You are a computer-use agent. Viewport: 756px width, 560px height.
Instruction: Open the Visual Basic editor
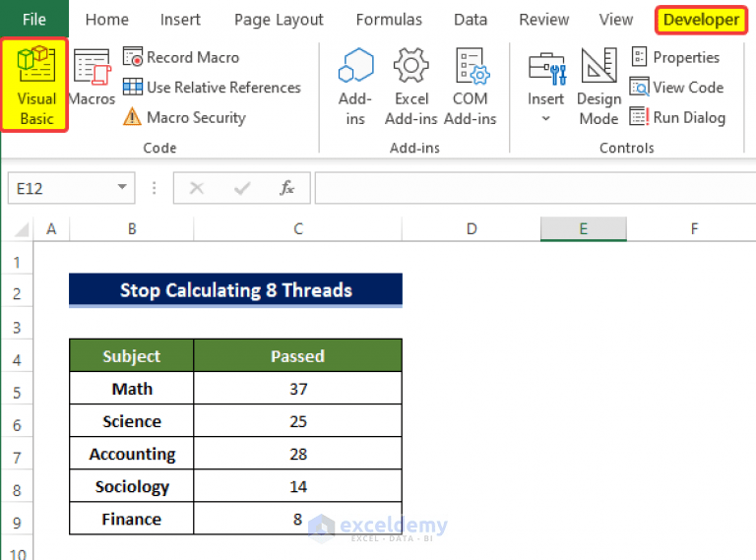34,85
